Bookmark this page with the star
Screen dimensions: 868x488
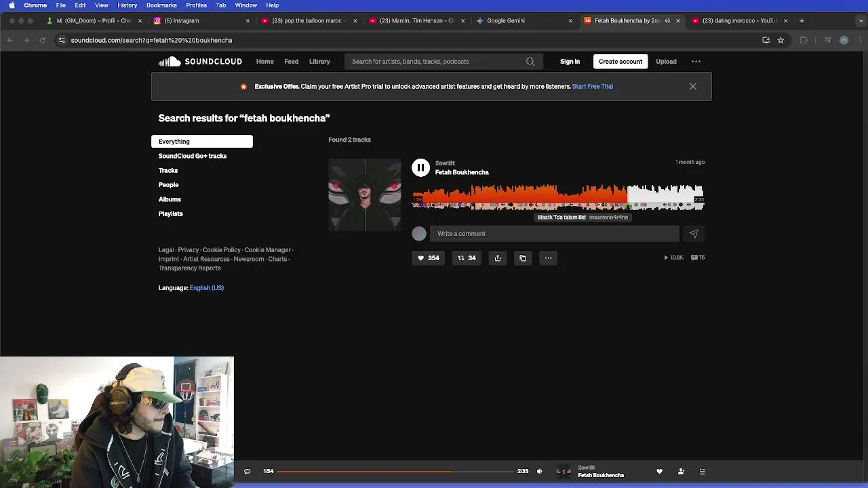pos(781,40)
